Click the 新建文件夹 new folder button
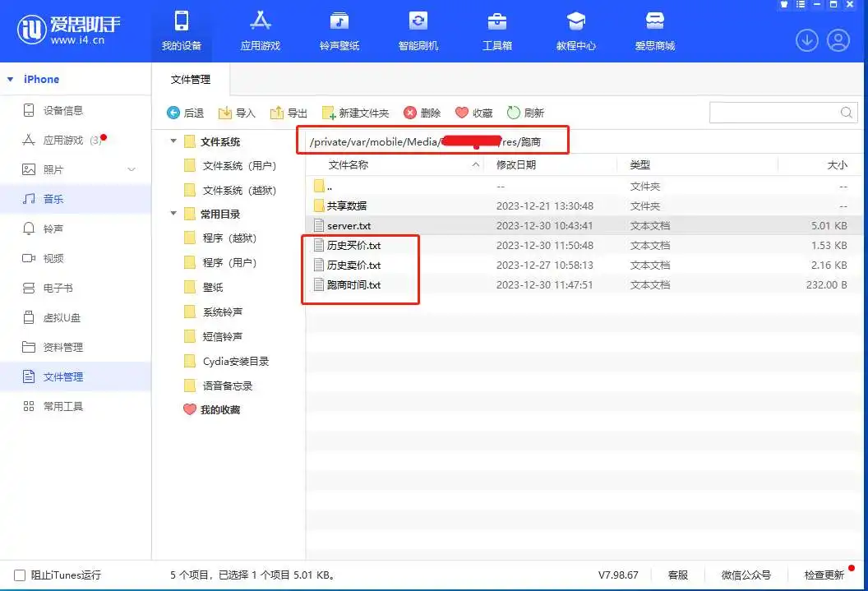 click(x=355, y=113)
